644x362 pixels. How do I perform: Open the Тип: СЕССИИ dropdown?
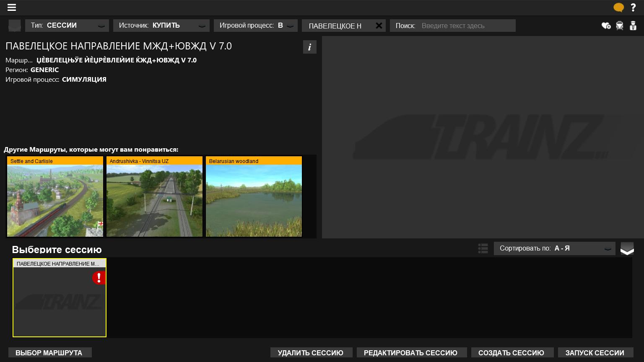click(67, 26)
